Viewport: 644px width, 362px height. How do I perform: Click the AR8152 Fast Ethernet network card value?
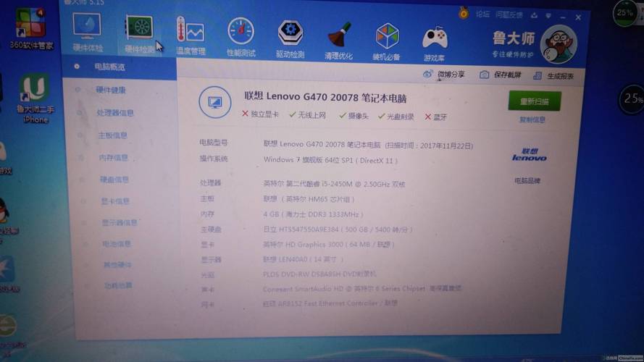(330, 303)
